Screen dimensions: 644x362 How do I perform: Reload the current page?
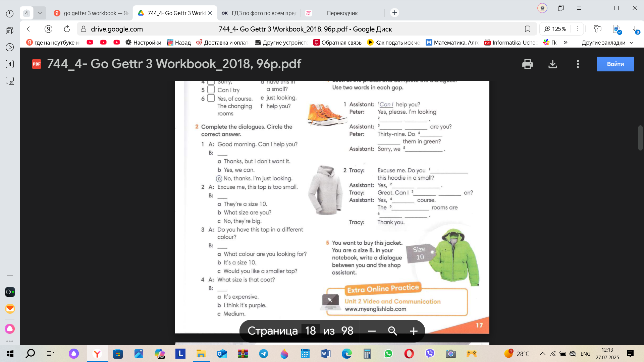click(x=67, y=29)
